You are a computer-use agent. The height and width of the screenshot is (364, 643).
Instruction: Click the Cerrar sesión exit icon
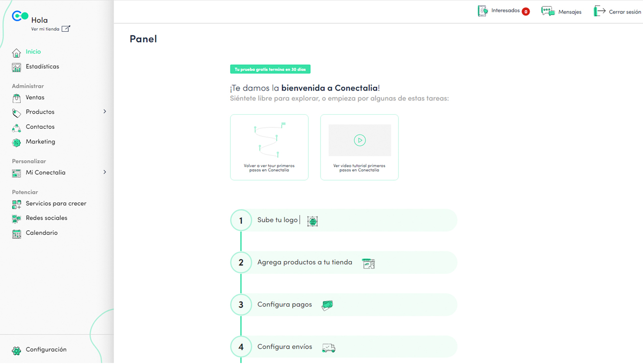coord(599,11)
